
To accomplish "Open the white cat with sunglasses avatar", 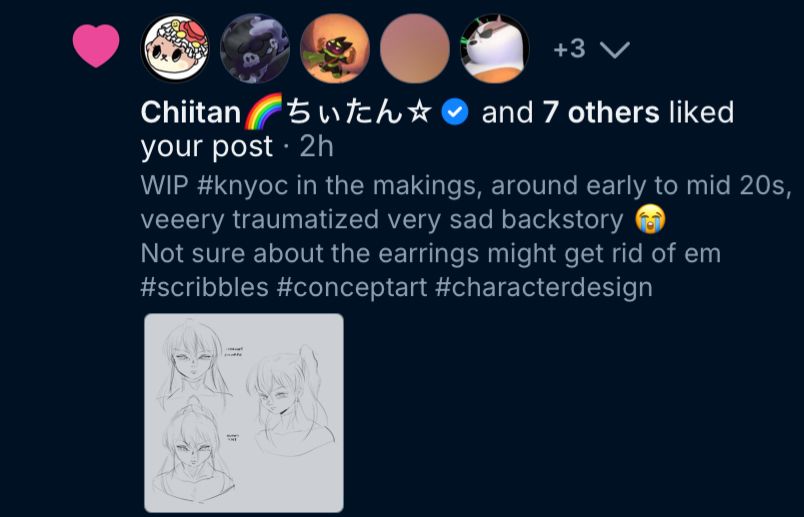I will (495, 48).
